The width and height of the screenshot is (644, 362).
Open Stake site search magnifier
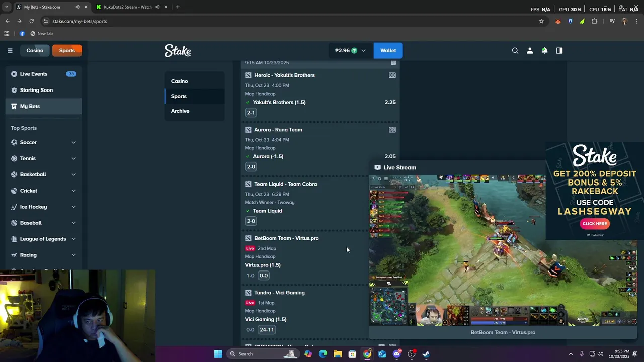[515, 50]
